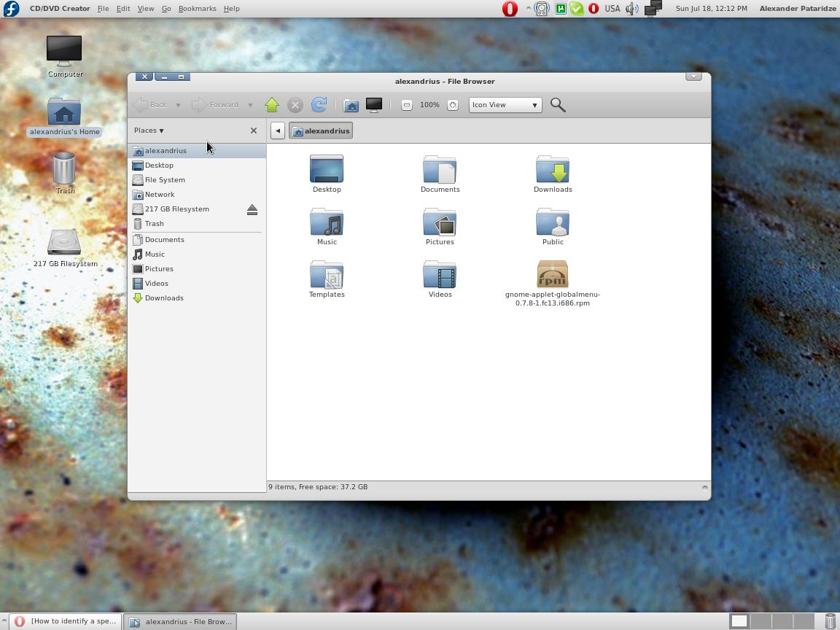This screenshot has width=840, height=630.
Task: Zoom in with the plus button
Action: point(453,105)
